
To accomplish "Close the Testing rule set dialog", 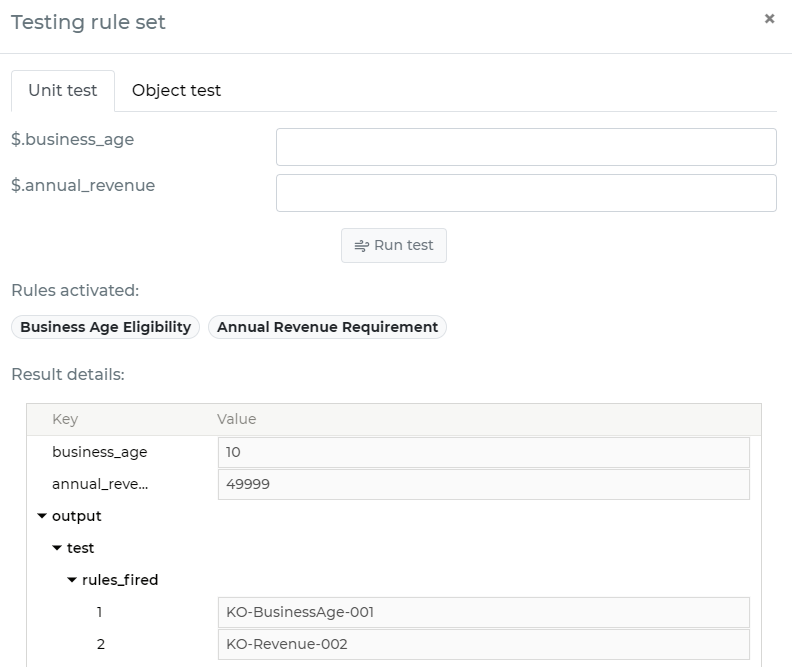I will click(769, 19).
